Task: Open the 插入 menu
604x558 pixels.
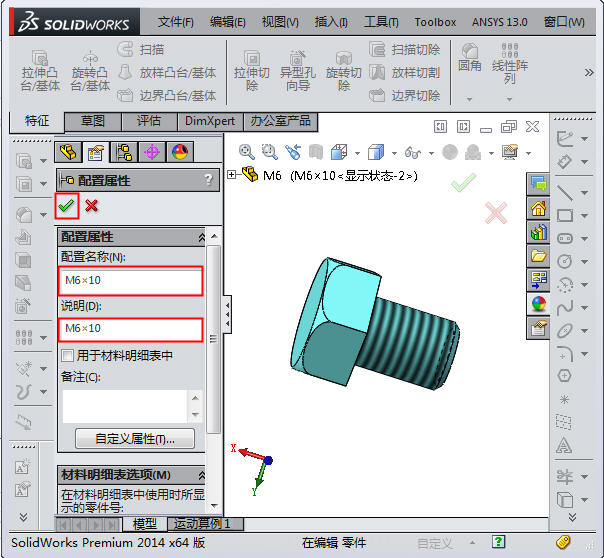Action: coord(331,21)
